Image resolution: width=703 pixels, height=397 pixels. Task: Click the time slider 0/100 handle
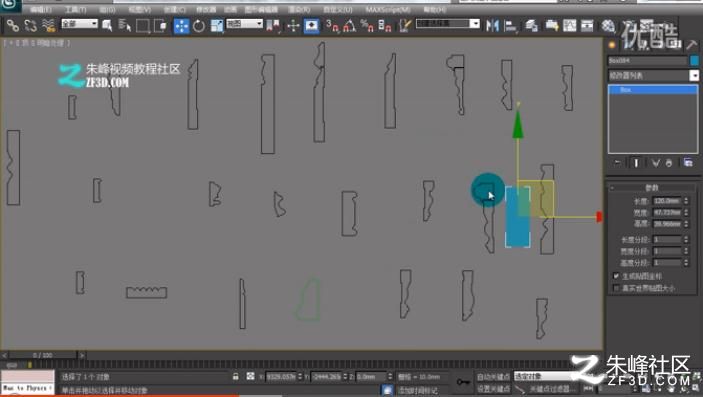[x=43, y=355]
